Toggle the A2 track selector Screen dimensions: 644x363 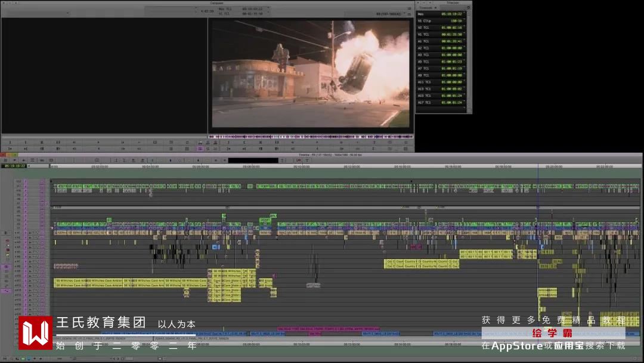pos(18,238)
